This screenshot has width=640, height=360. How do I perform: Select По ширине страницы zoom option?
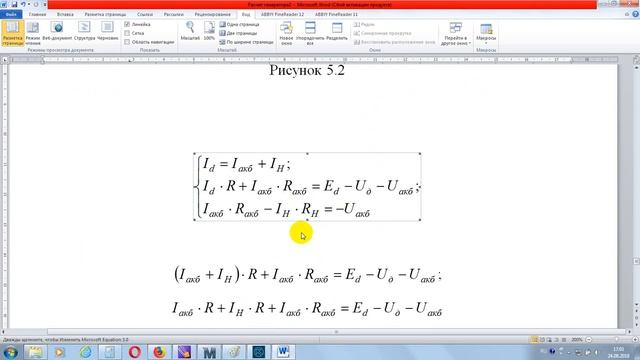coord(247,42)
